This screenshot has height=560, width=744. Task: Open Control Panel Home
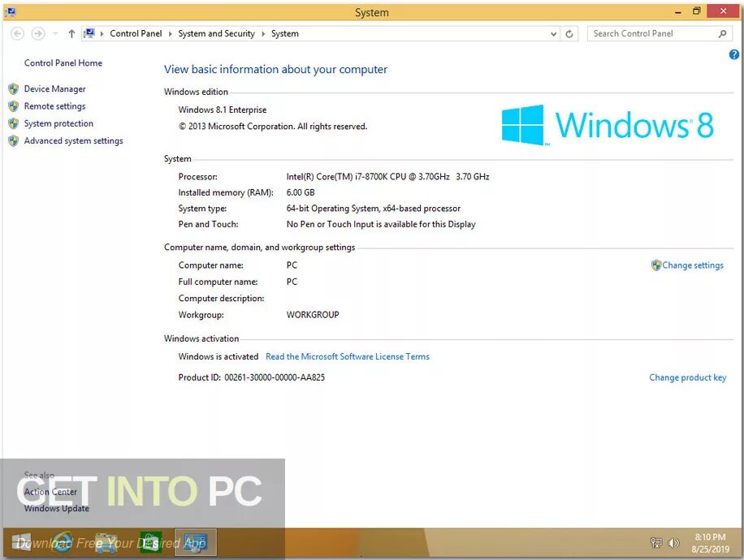(x=63, y=63)
